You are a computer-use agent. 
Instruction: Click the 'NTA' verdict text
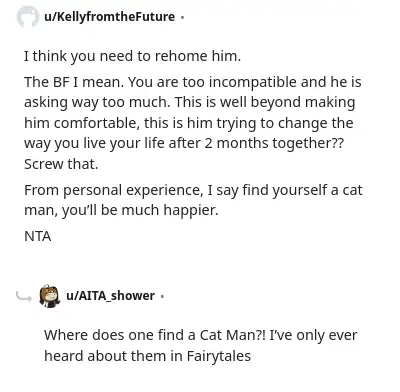38,237
